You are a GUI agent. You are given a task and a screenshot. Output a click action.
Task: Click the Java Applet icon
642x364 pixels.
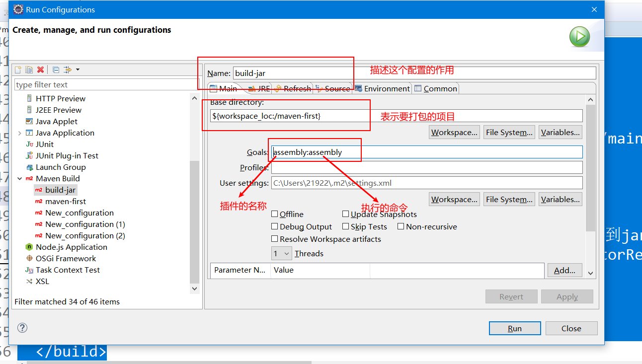(30, 121)
